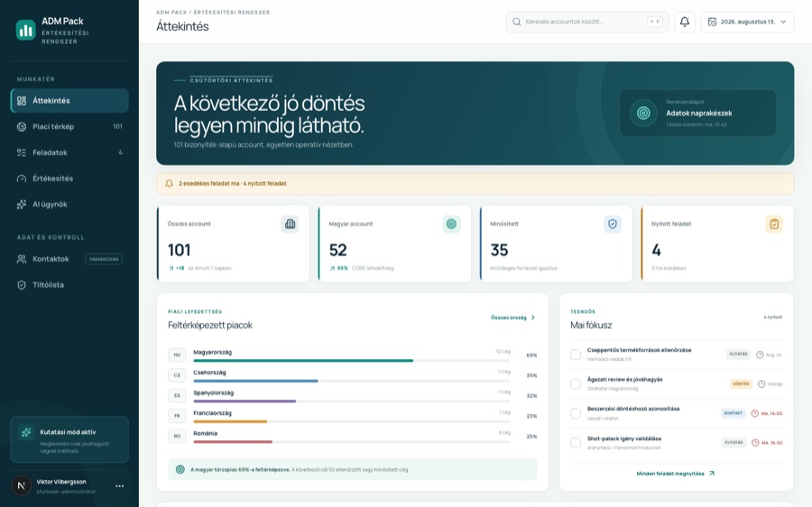This screenshot has height=507, width=812.
Task: Open Piaci térkép in the sidebar
Action: coord(69,126)
